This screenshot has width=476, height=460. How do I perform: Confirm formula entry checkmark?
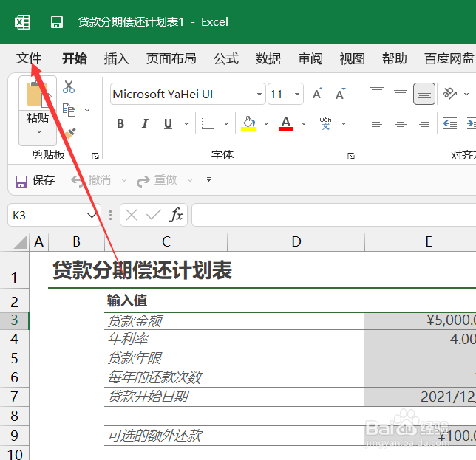coord(154,216)
